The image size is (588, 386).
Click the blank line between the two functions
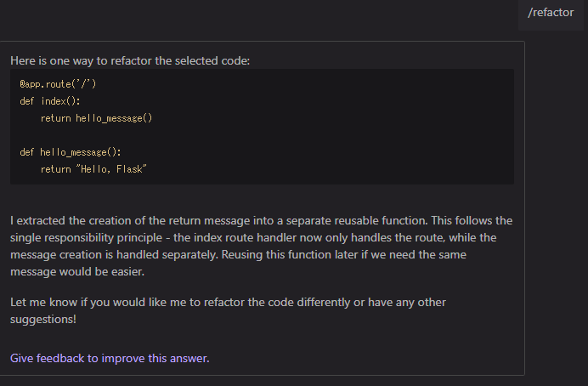(262, 135)
